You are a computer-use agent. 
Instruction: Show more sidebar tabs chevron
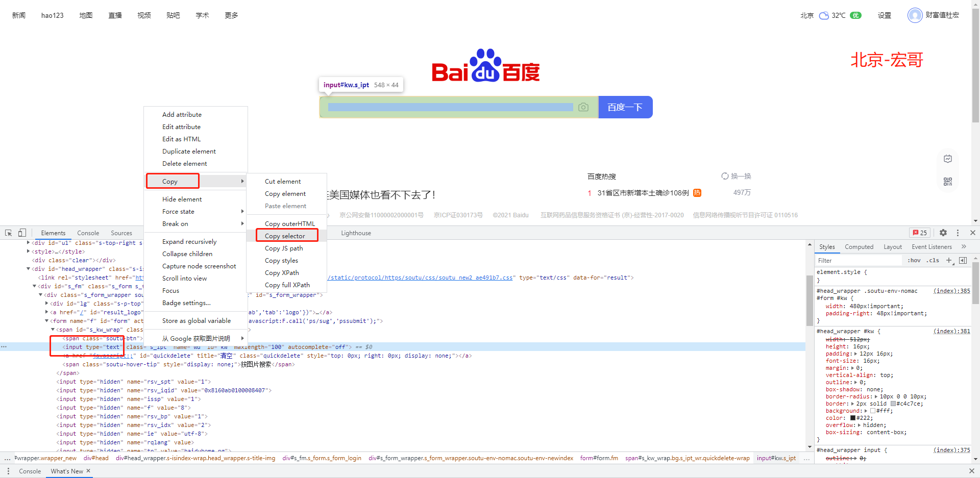(964, 246)
